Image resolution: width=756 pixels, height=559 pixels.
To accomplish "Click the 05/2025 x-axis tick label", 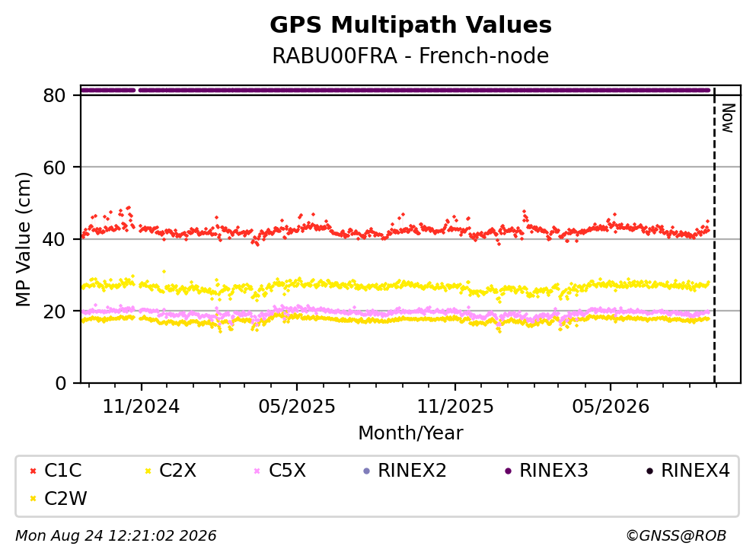I will coord(296,407).
